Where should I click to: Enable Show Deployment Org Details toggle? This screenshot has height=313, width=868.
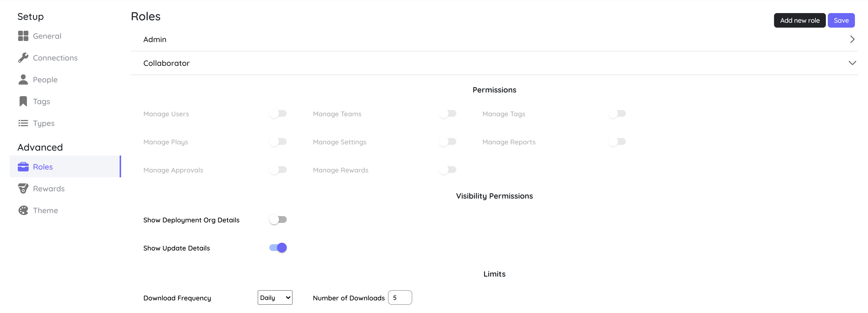[278, 220]
